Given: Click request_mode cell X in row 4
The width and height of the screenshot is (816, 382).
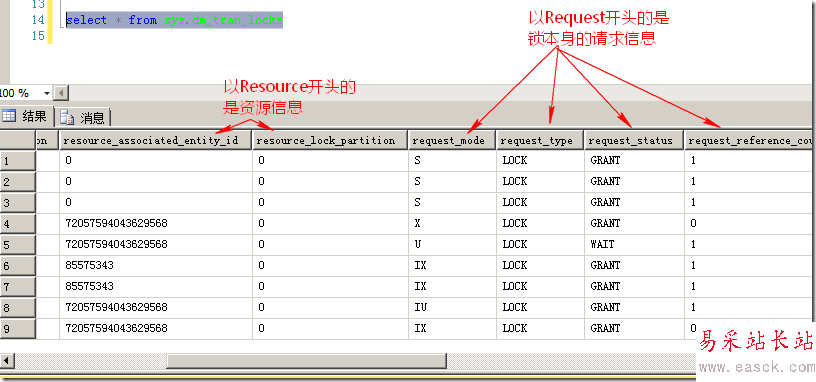Looking at the screenshot, I should point(452,223).
